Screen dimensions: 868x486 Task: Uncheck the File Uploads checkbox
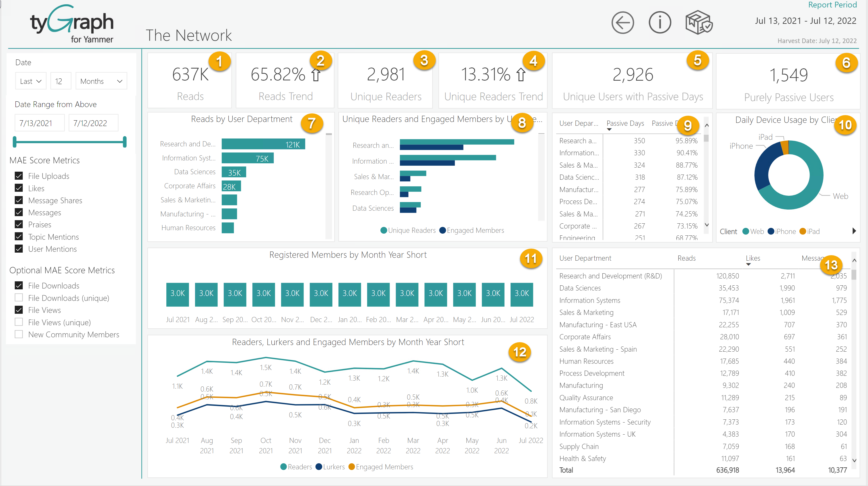tap(19, 175)
